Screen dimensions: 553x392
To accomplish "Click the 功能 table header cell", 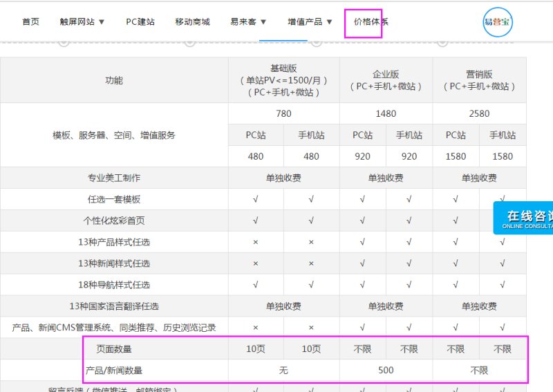I will tap(114, 80).
